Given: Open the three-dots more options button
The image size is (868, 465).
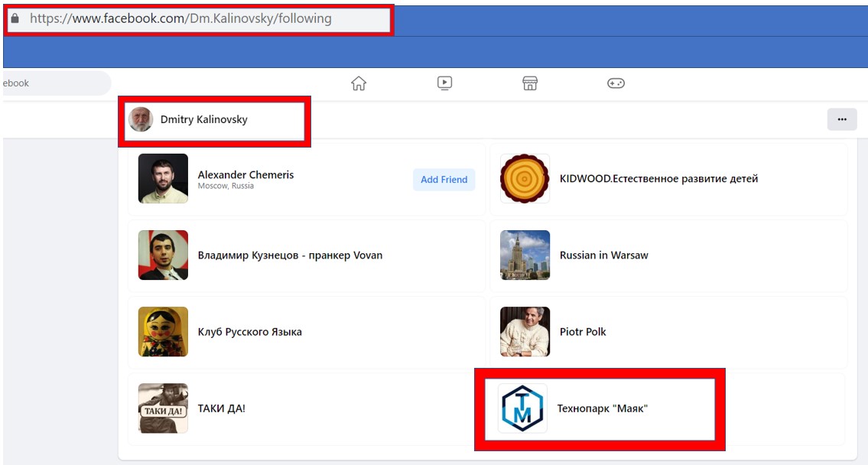Looking at the screenshot, I should pyautogui.click(x=842, y=119).
